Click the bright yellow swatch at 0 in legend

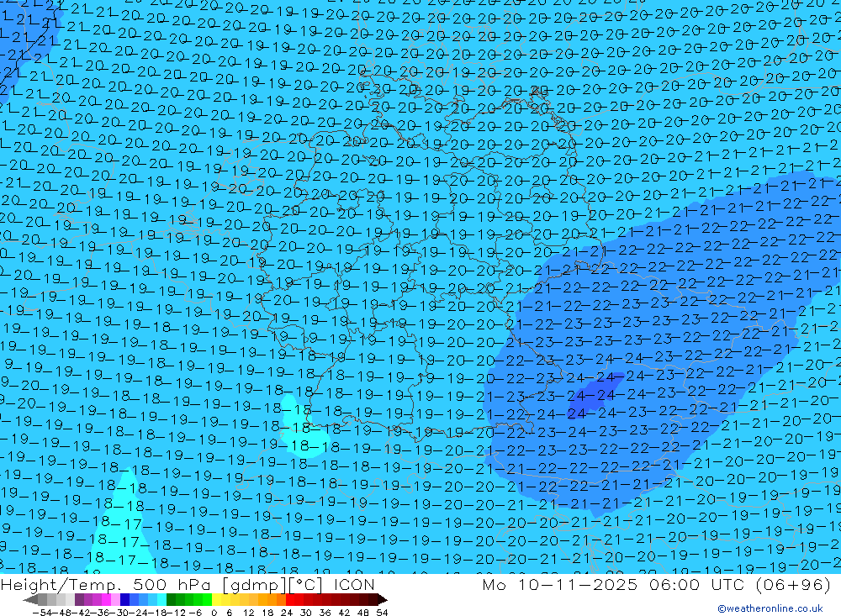[x=216, y=600]
